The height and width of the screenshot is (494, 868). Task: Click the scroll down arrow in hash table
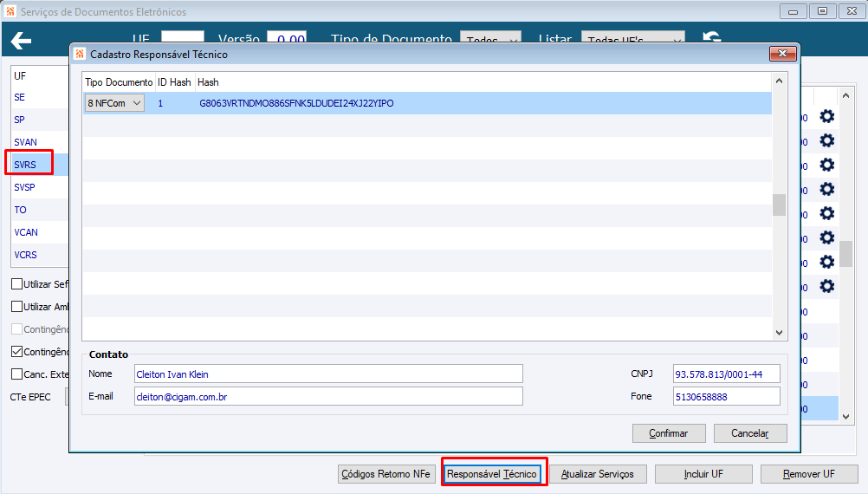click(x=779, y=332)
